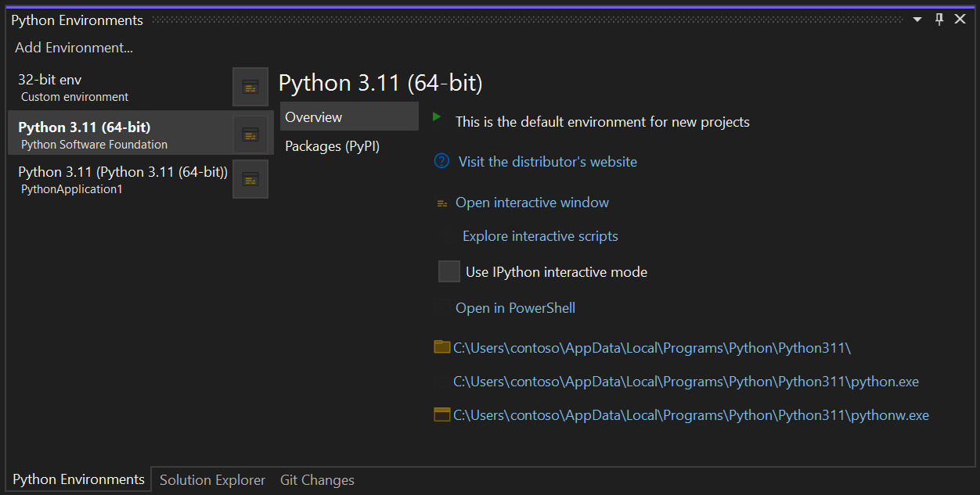Enable Use IPython interactive mode checkbox
Viewport: 980px width, 495px height.
tap(449, 271)
